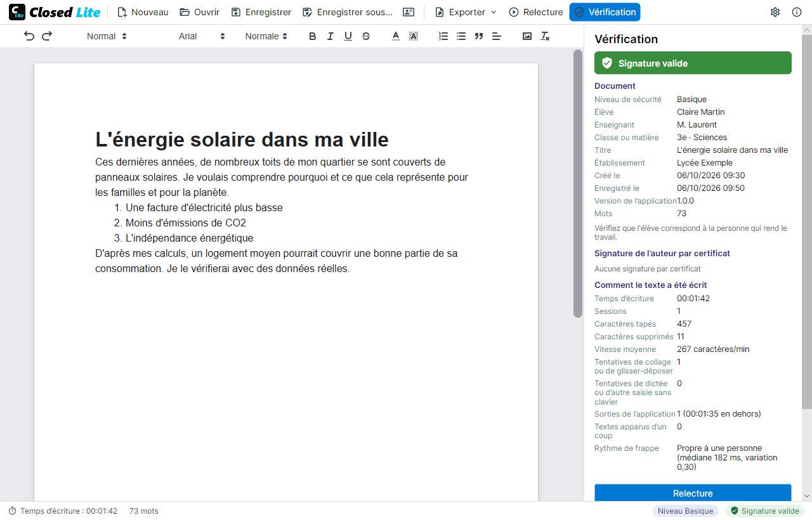This screenshot has height=520, width=812.
Task: Undo the last edit
Action: (29, 36)
